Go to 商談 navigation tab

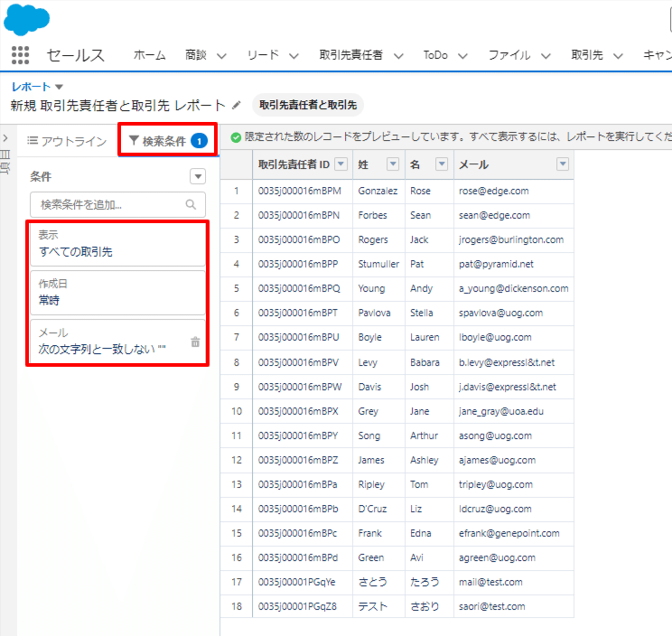pos(196,55)
